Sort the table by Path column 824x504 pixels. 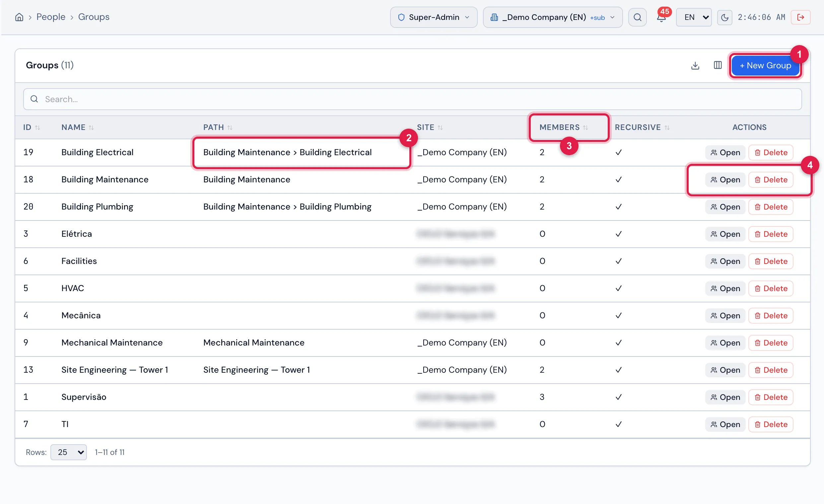click(218, 127)
